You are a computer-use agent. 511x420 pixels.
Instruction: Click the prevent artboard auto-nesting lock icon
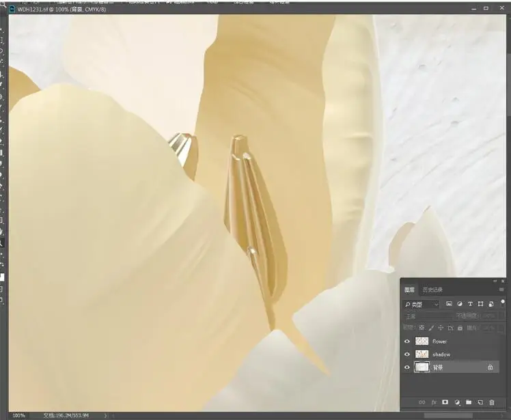(x=450, y=328)
